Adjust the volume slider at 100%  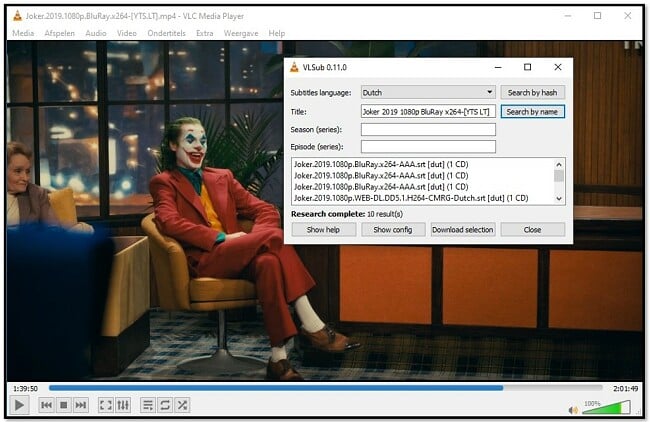606,407
